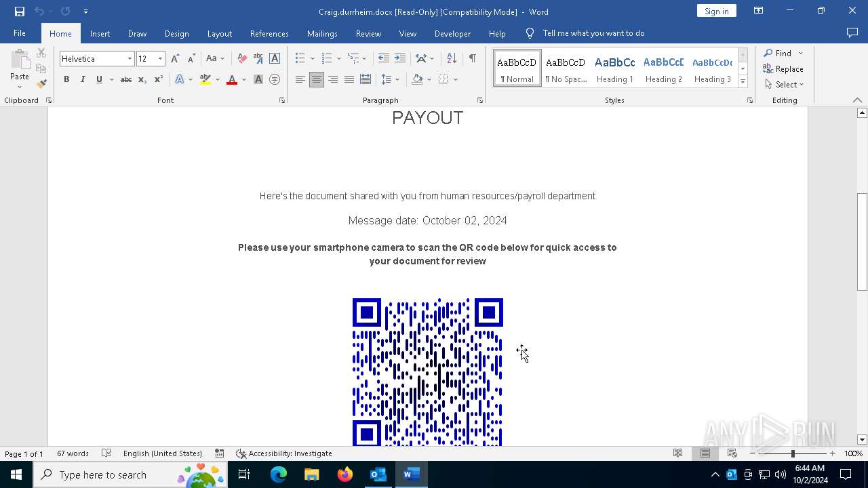Viewport: 868px width, 488px height.
Task: Open the File tab
Action: [x=20, y=33]
